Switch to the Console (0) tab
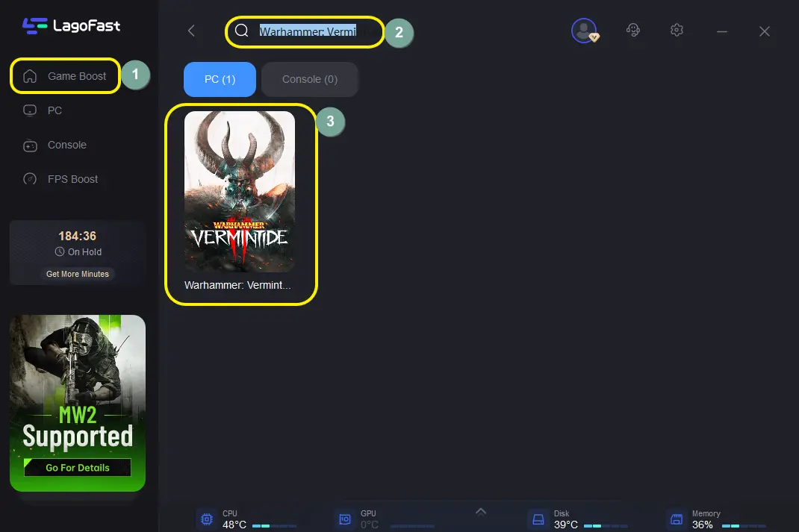The width and height of the screenshot is (799, 532). pyautogui.click(x=309, y=79)
